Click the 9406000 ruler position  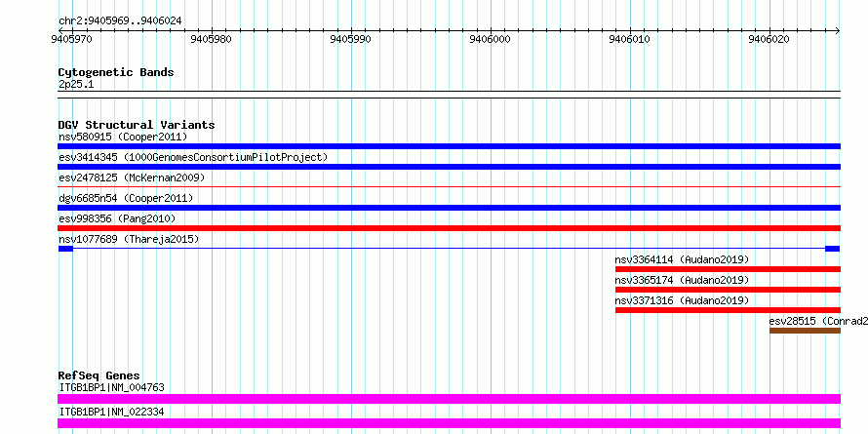click(490, 39)
